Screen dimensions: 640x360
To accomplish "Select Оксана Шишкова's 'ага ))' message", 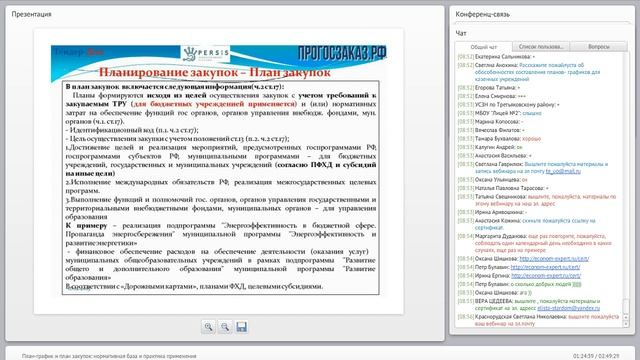I will pyautogui.click(x=495, y=293).
